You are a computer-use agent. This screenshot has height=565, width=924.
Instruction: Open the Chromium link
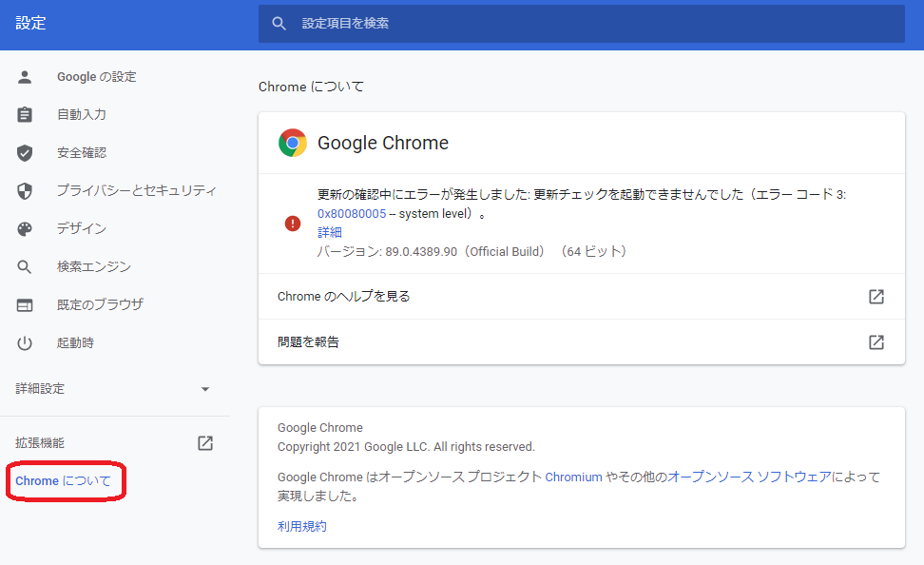(x=573, y=477)
